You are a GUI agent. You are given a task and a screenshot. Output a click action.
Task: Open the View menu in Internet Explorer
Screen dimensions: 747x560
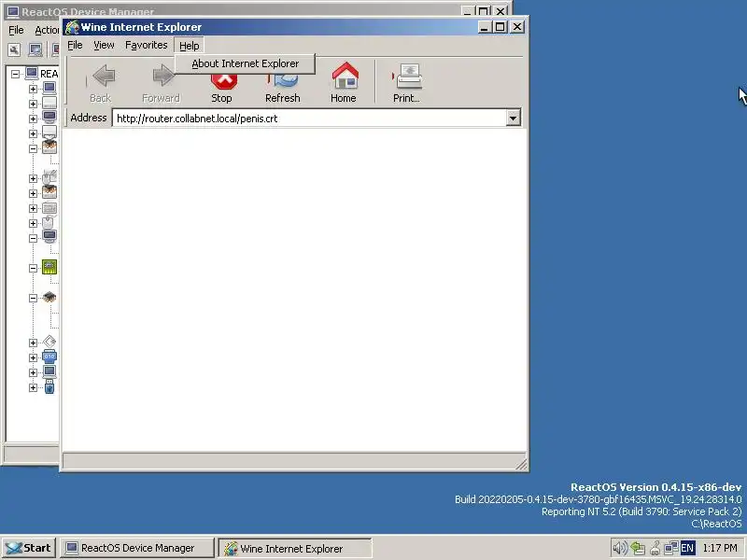(104, 45)
